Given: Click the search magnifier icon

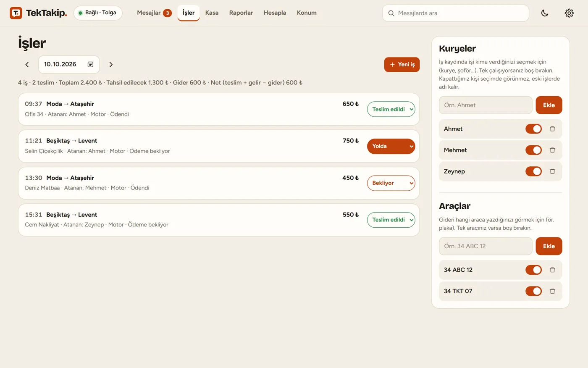Looking at the screenshot, I should pyautogui.click(x=391, y=13).
